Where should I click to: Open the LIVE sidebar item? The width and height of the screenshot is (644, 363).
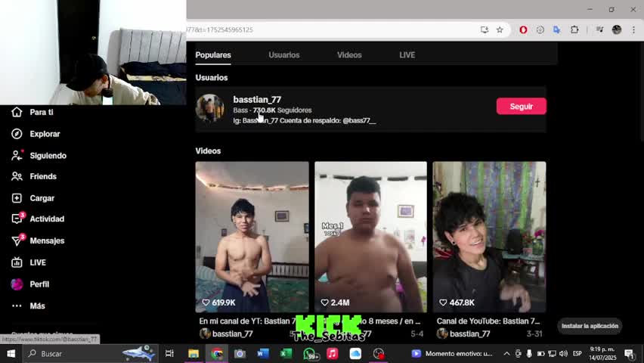[29, 262]
